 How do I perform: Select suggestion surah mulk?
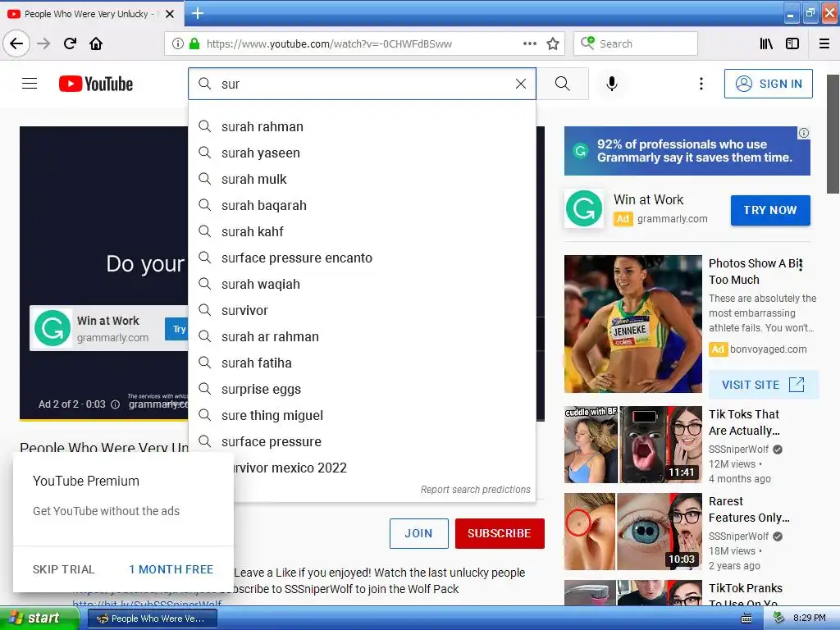click(362, 180)
